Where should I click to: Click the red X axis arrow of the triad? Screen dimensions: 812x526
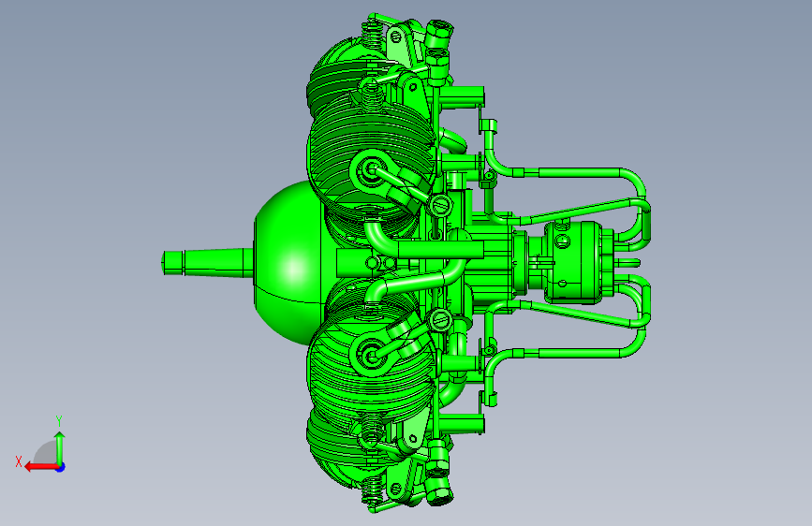click(x=40, y=467)
